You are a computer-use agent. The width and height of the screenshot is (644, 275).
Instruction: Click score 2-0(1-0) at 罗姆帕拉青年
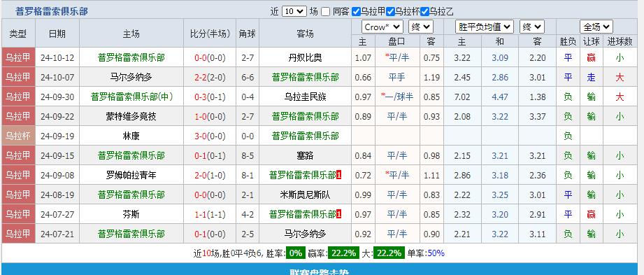(x=210, y=175)
